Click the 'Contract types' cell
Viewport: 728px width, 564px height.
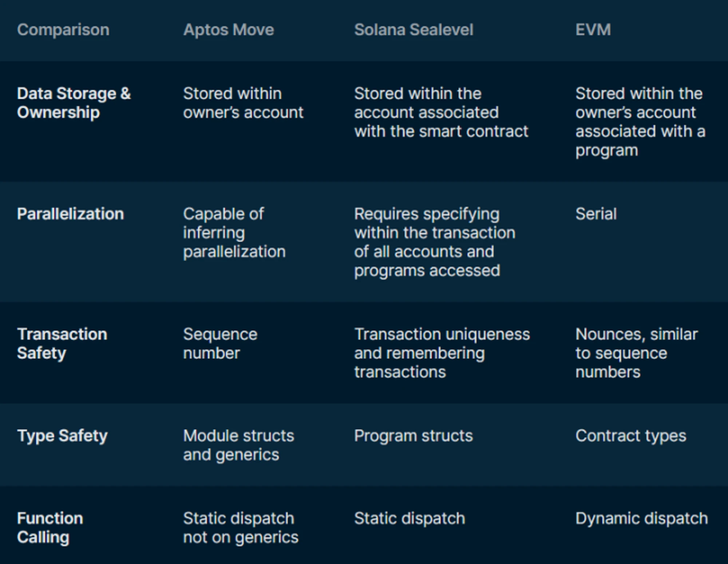[x=630, y=436]
